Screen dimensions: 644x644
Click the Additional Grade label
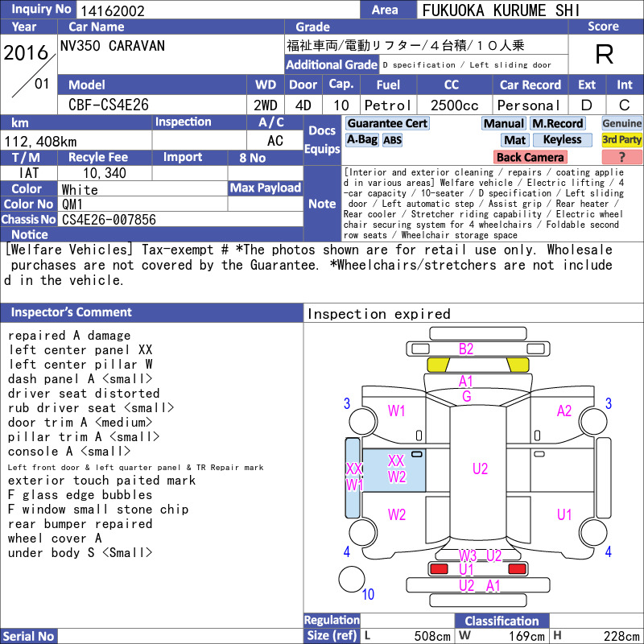(x=332, y=65)
